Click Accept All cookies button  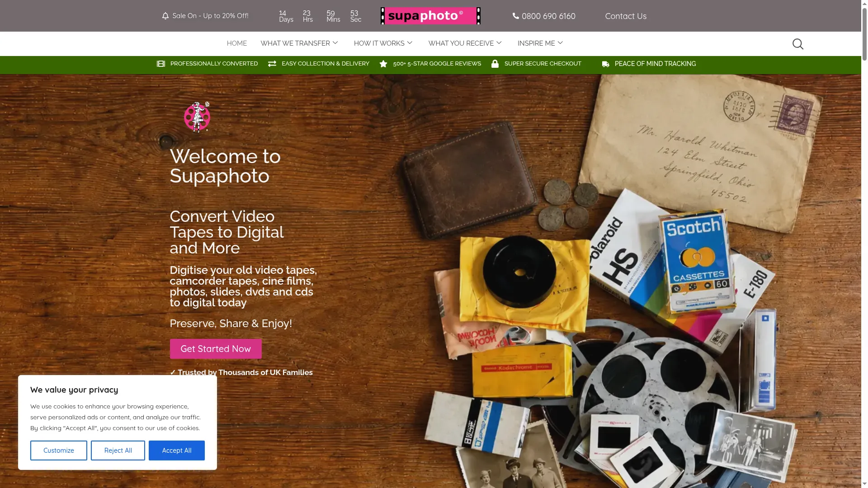[177, 450]
